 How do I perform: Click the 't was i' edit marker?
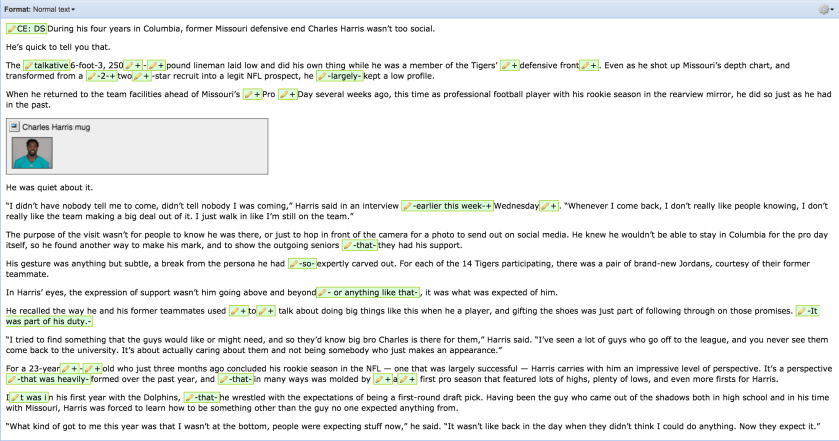23,397
